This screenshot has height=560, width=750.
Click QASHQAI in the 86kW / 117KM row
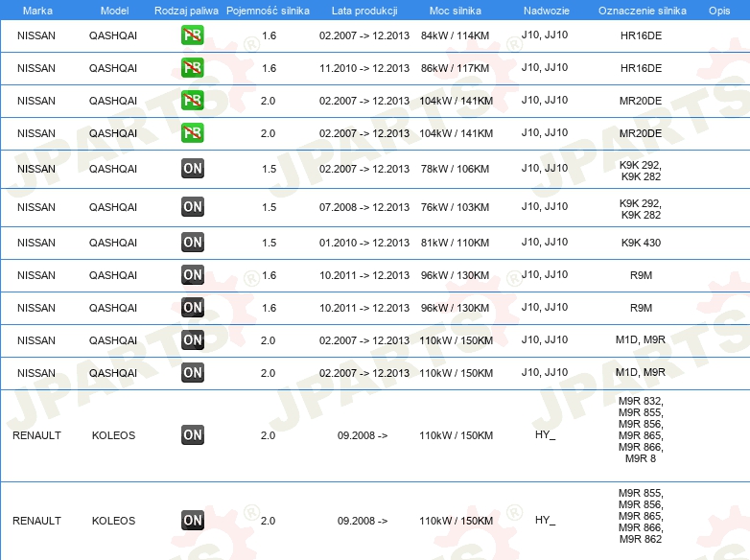113,68
